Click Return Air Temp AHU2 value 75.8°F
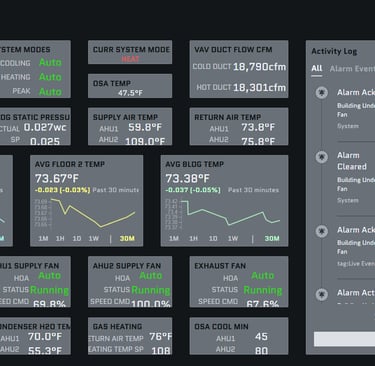 pos(258,141)
